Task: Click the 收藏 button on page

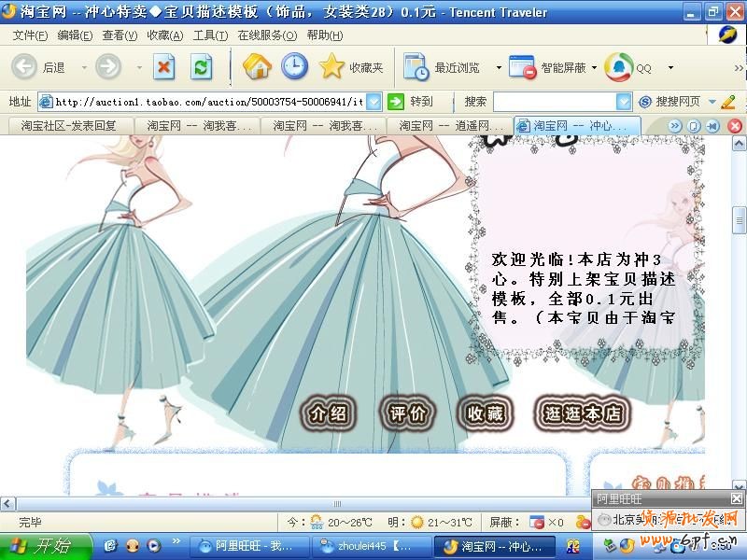Action: (485, 413)
